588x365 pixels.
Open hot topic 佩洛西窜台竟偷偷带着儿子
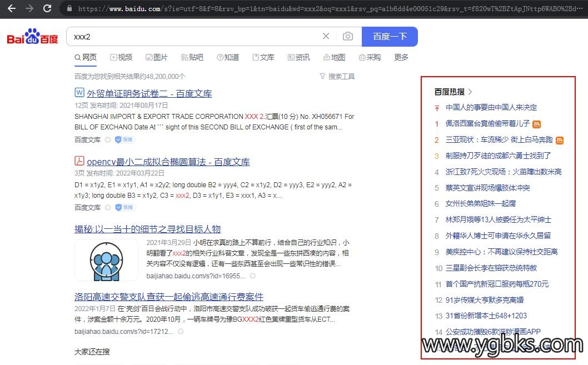coord(487,124)
